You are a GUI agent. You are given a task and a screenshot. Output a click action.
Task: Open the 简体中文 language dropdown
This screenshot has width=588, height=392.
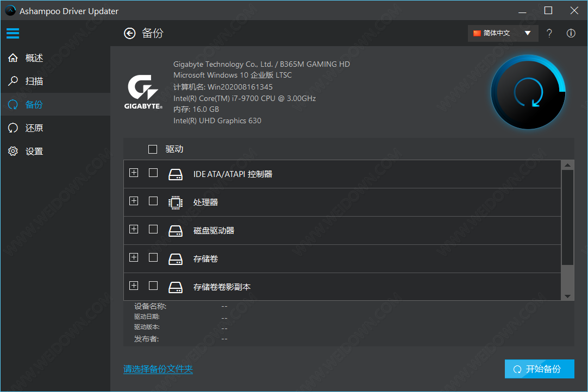click(503, 33)
